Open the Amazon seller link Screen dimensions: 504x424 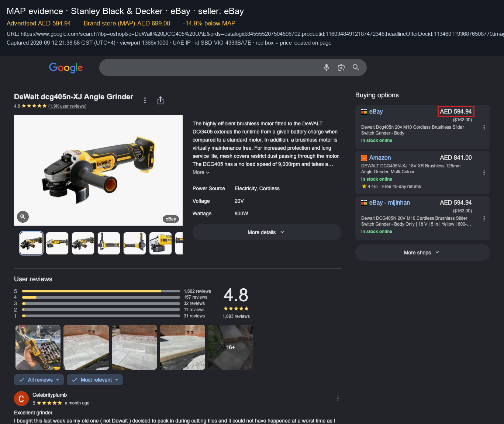point(380,158)
